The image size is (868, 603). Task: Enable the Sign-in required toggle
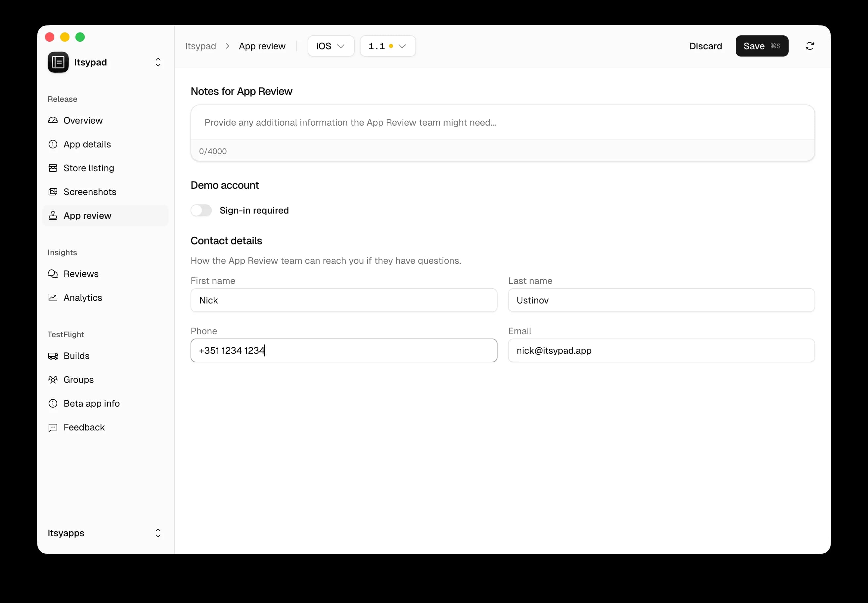201,210
